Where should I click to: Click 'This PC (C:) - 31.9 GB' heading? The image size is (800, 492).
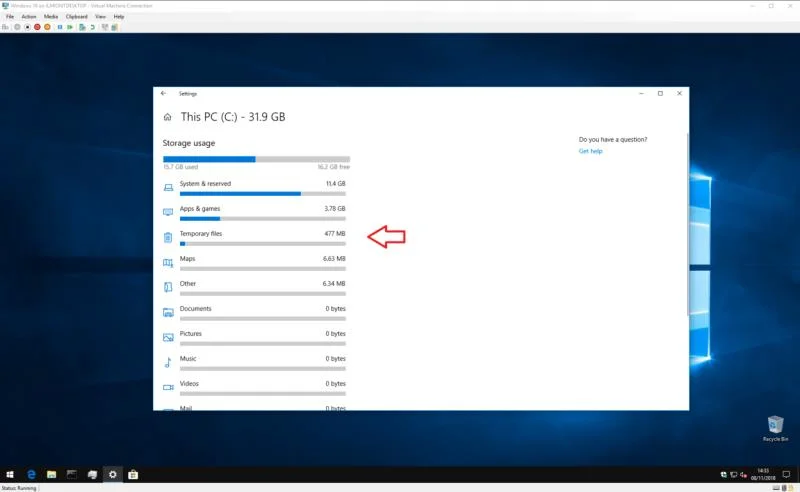[233, 117]
